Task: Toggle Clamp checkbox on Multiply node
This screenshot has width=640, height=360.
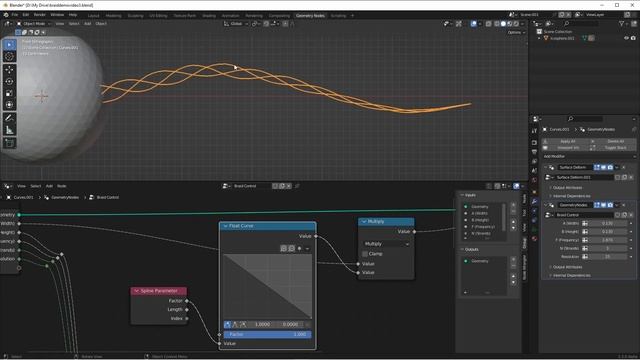Action: point(365,254)
